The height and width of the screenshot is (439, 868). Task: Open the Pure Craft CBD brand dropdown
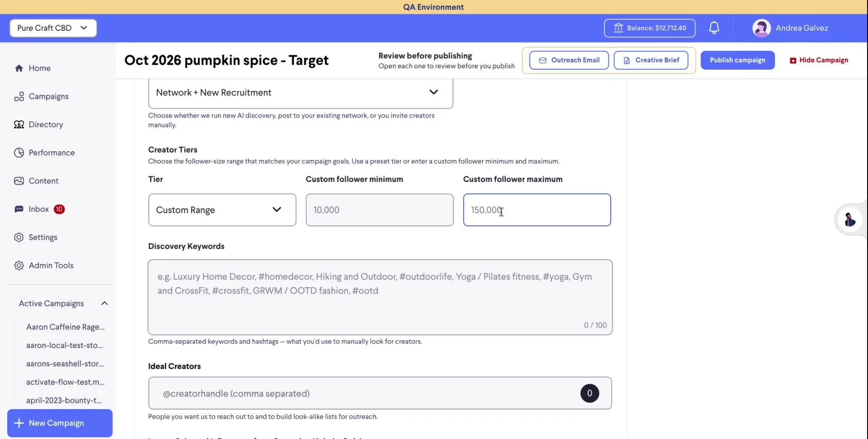coord(53,28)
